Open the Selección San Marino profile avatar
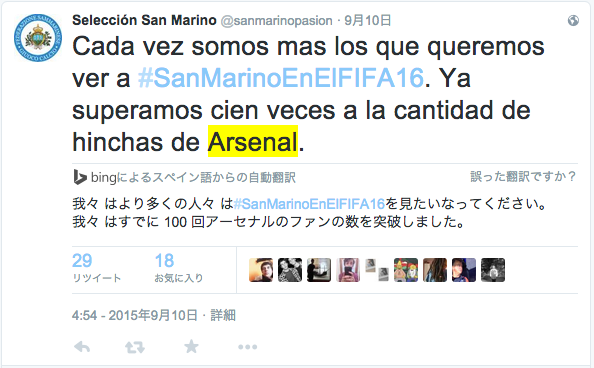This screenshot has width=594, height=368. [38, 38]
